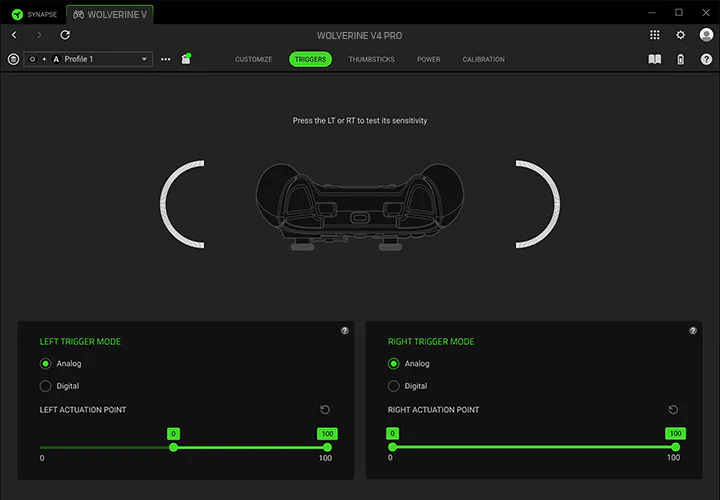Open the user guide book icon
This screenshot has width=720, height=500.
pos(655,59)
